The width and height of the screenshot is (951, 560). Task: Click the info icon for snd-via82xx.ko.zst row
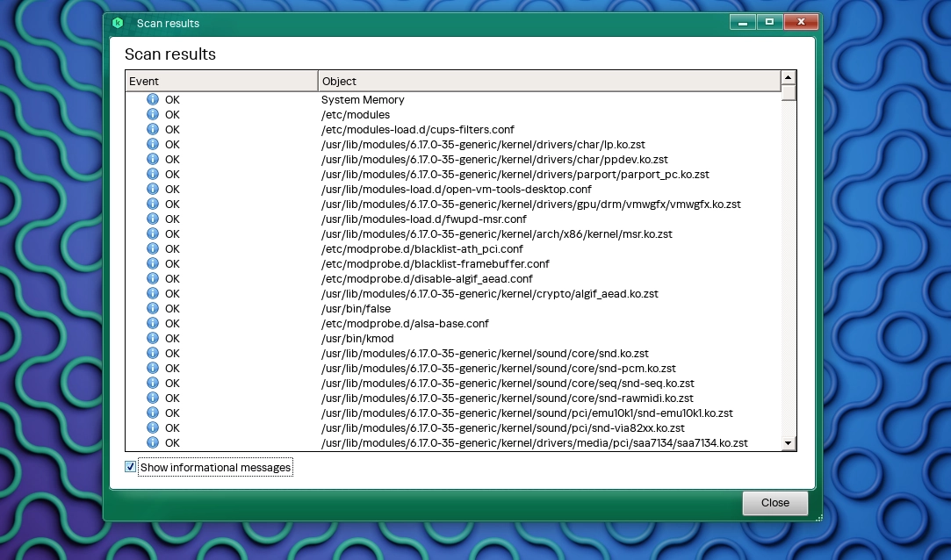click(153, 427)
